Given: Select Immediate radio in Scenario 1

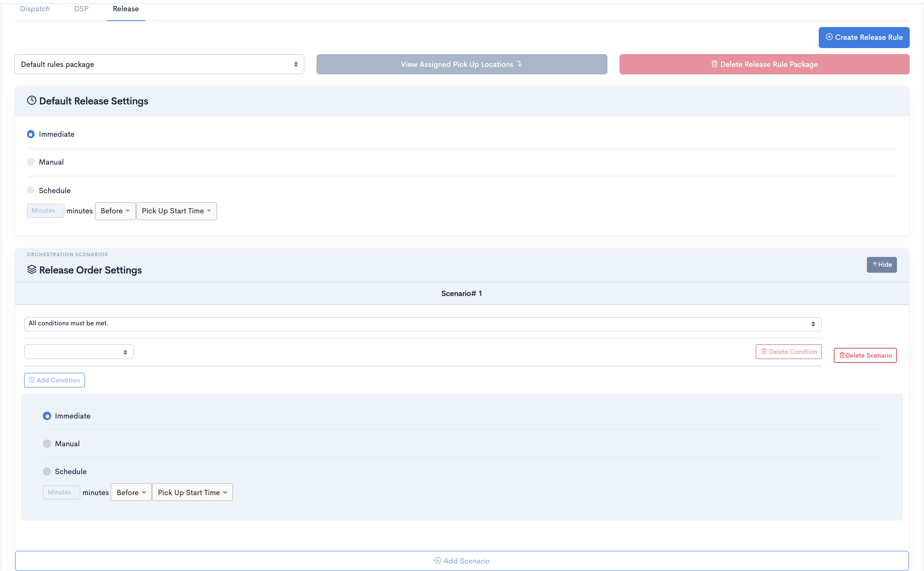Looking at the screenshot, I should tap(47, 416).
